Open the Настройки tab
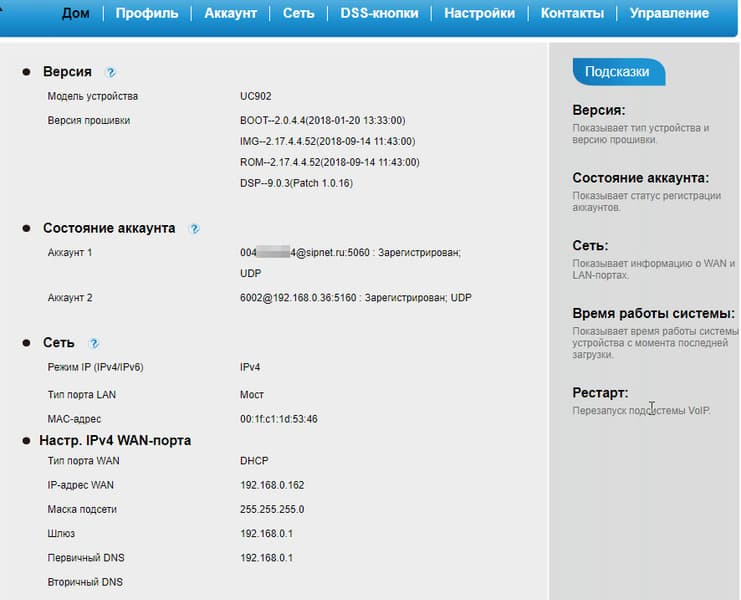The height and width of the screenshot is (600, 741). 480,13
